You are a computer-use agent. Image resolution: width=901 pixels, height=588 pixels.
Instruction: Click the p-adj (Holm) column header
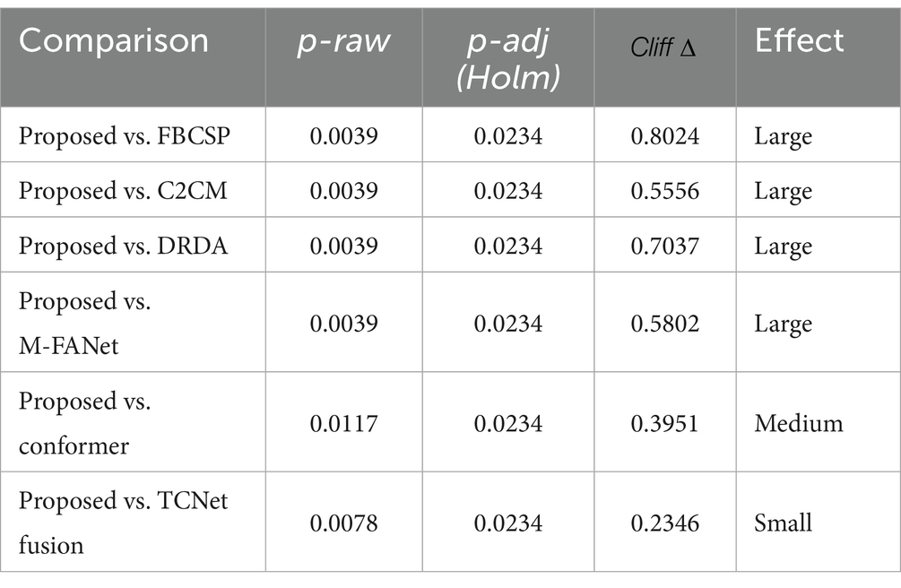click(x=508, y=59)
